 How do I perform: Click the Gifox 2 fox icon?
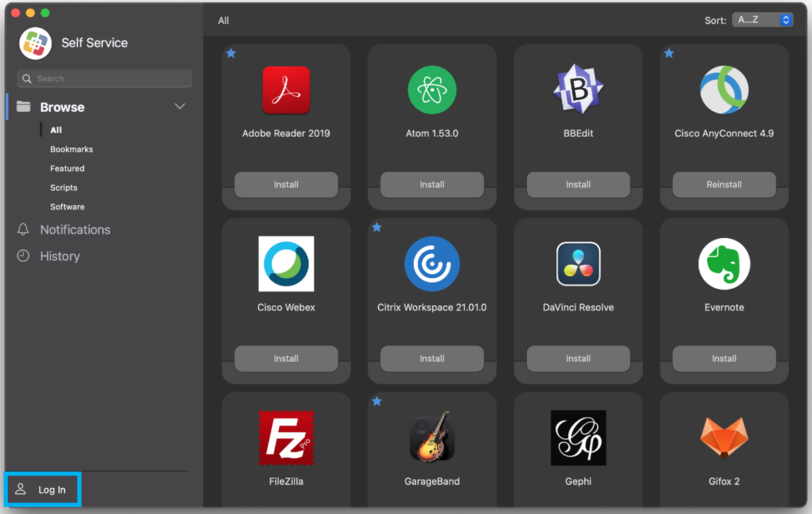pyautogui.click(x=724, y=438)
